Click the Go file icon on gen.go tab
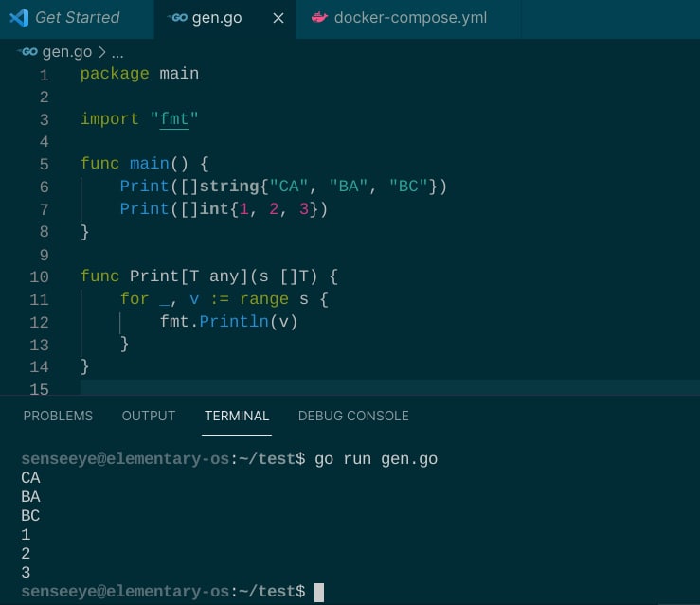 [x=178, y=18]
